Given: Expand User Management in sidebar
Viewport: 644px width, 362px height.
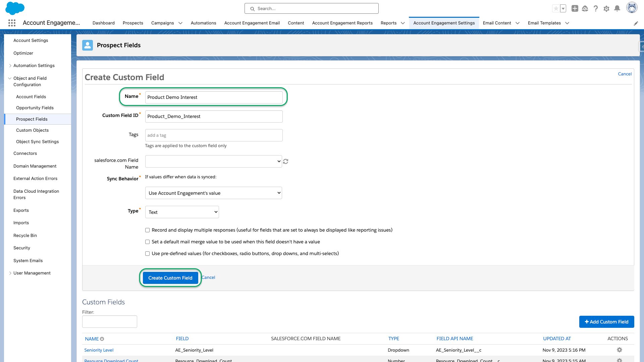Looking at the screenshot, I should coord(10,273).
